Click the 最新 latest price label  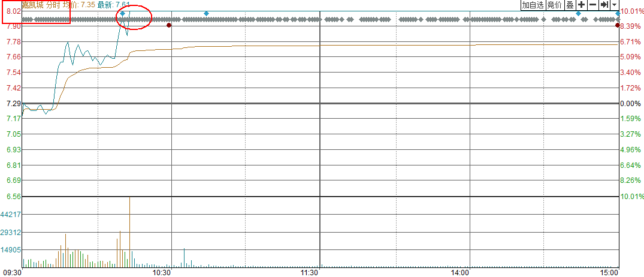click(x=114, y=4)
